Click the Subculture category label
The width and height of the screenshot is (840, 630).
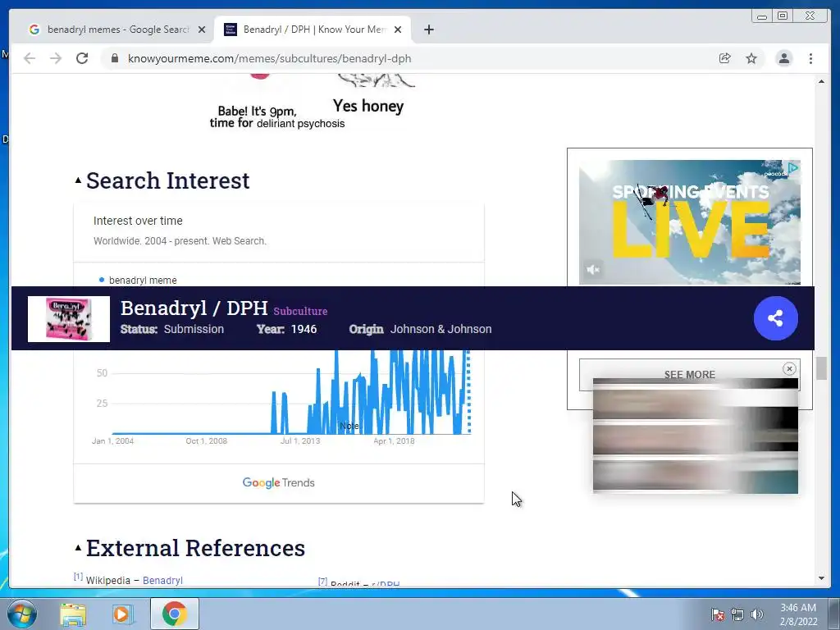(300, 311)
